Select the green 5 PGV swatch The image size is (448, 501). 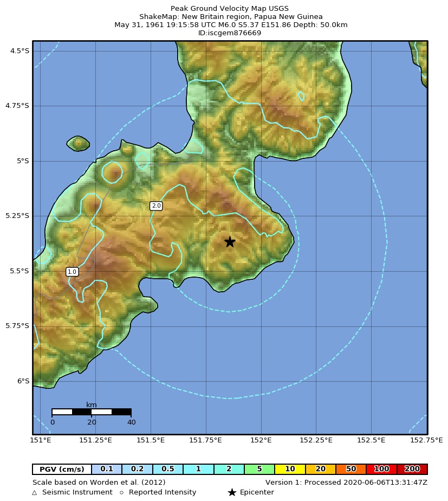pos(259,469)
